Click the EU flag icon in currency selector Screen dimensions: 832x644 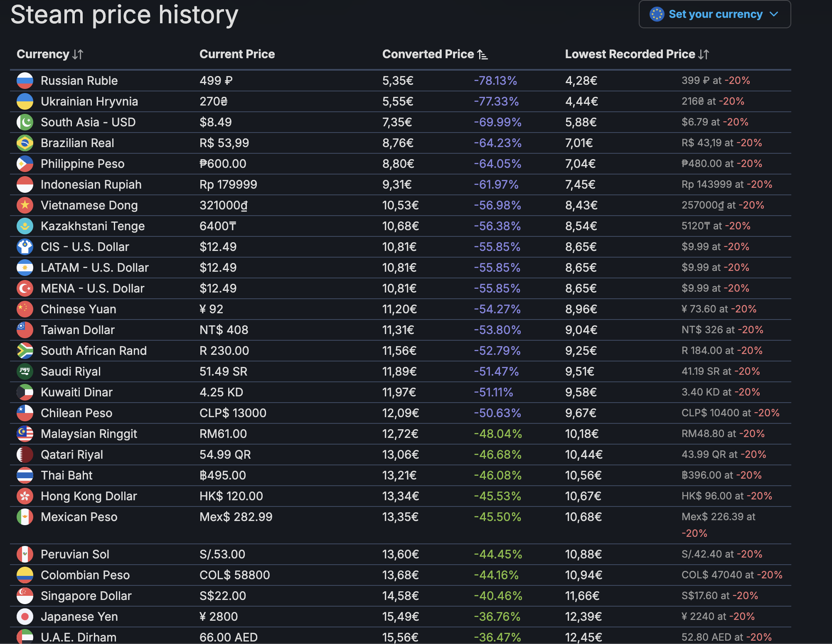point(657,14)
